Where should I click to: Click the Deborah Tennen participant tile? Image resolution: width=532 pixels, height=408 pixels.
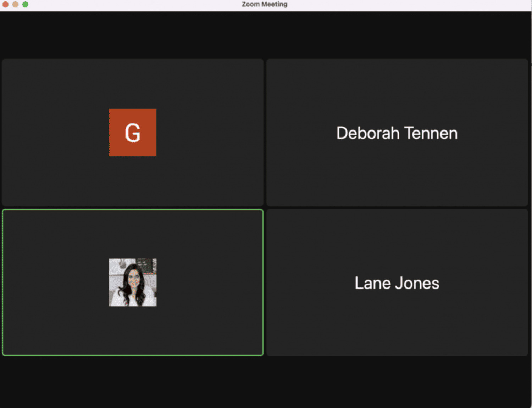coord(397,132)
